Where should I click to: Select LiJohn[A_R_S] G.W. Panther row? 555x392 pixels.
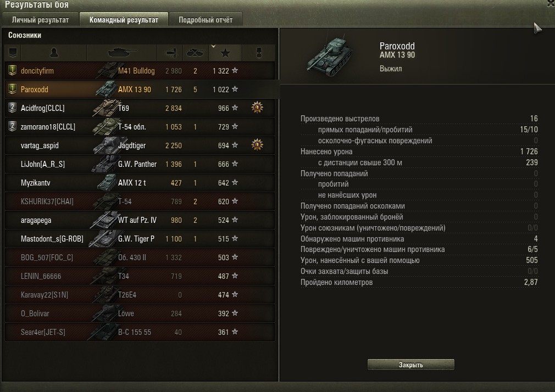(x=140, y=164)
